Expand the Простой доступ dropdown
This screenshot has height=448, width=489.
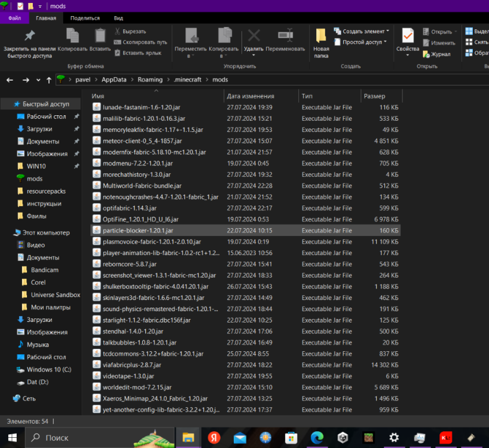click(x=360, y=42)
